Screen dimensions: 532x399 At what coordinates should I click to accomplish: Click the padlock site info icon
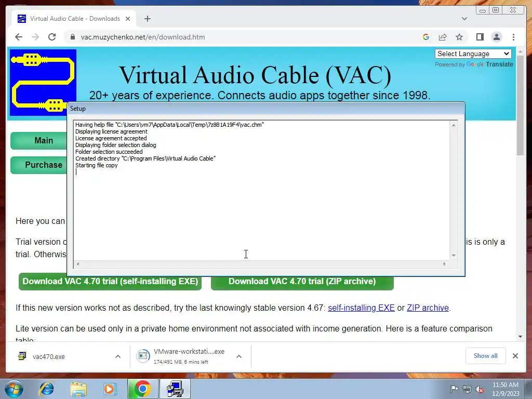[72, 37]
